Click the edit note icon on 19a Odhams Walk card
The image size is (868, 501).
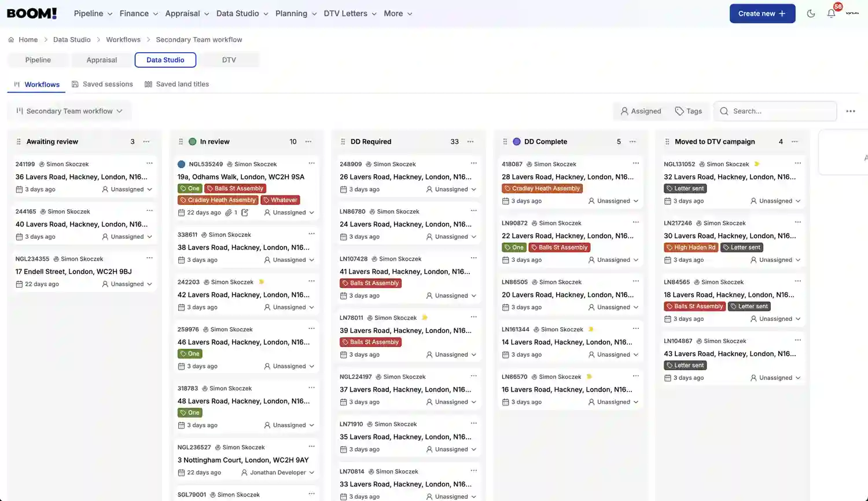[245, 213]
